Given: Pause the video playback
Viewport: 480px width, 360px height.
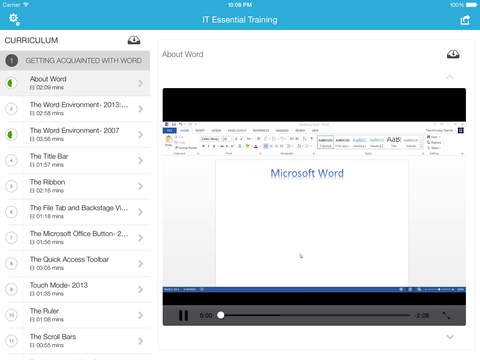Looking at the screenshot, I should point(183,315).
